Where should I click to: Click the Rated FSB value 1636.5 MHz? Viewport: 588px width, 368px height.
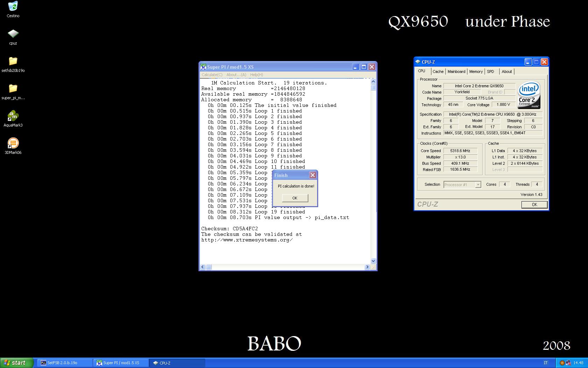pos(460,169)
